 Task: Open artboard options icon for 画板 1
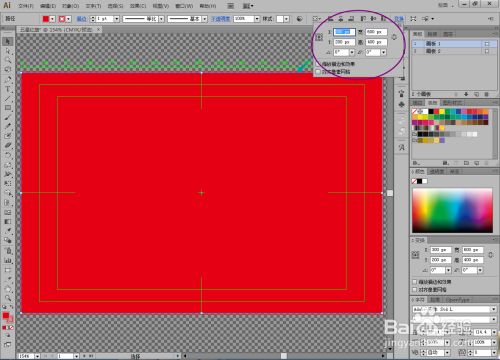coord(487,44)
